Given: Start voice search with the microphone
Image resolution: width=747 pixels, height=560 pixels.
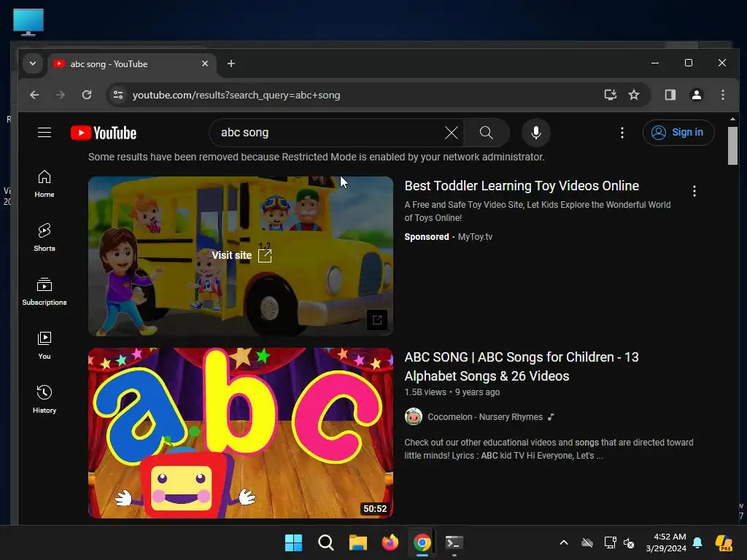Looking at the screenshot, I should tap(536, 133).
